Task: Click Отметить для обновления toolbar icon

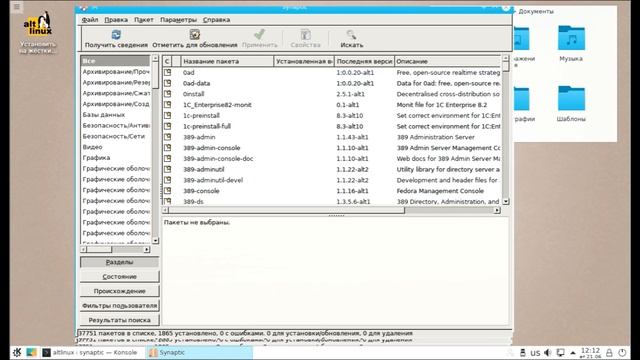Action: click(195, 35)
